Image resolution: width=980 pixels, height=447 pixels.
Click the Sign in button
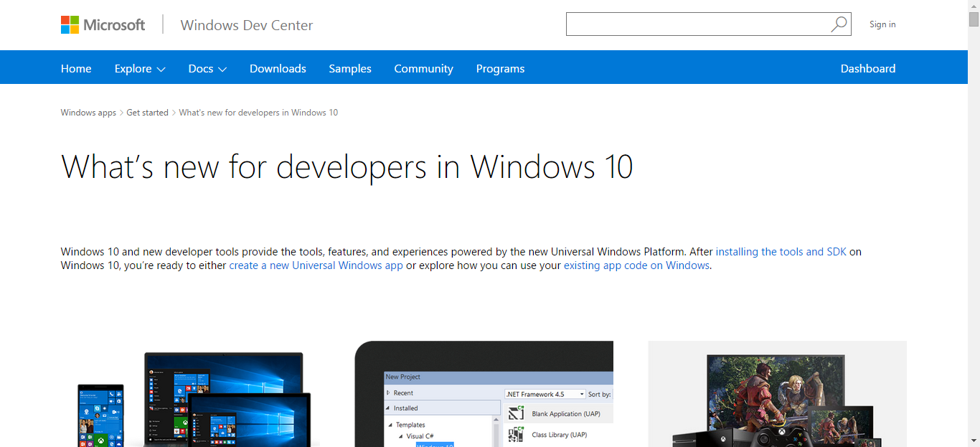[x=882, y=24]
